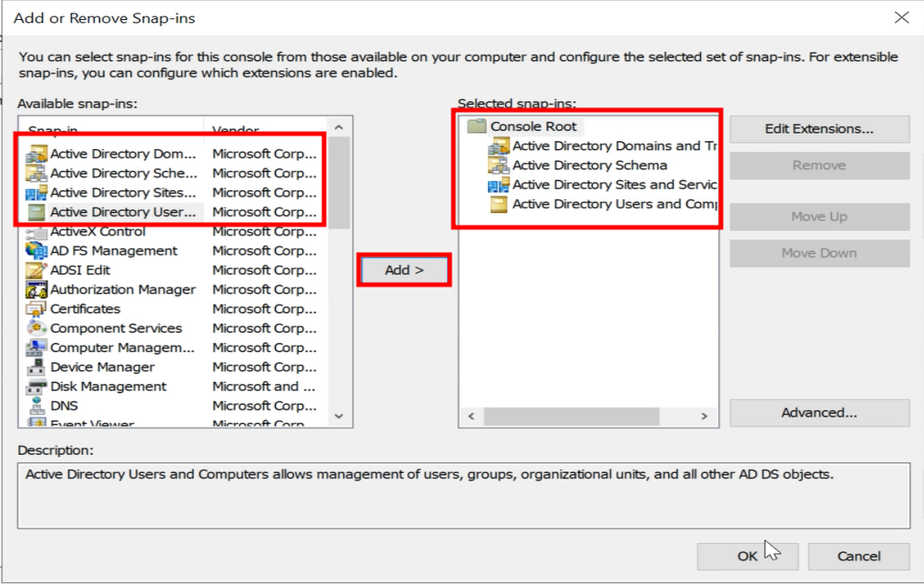Select the Device Manager snap-in icon
The width and height of the screenshot is (924, 584).
(x=36, y=367)
